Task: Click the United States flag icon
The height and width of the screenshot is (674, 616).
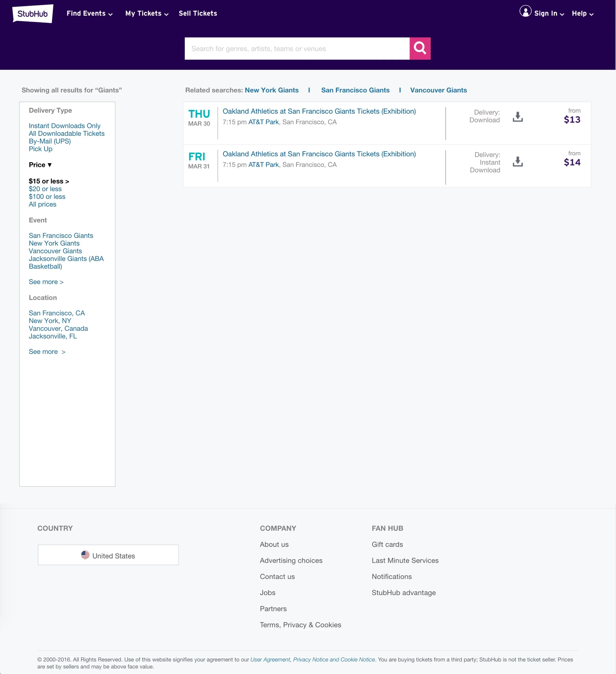Action: (85, 555)
